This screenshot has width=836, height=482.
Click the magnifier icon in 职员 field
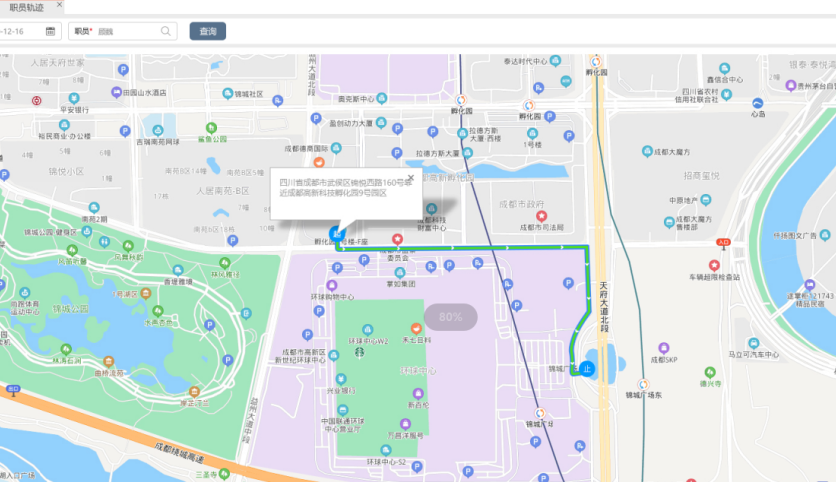tap(164, 32)
